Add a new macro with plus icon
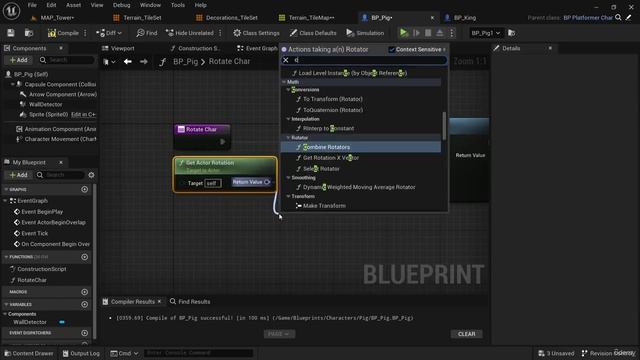This screenshot has width=640, height=360. (84, 292)
